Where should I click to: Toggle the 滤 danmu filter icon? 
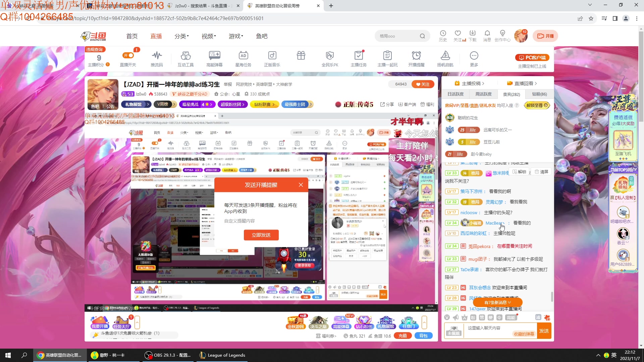[538, 317]
